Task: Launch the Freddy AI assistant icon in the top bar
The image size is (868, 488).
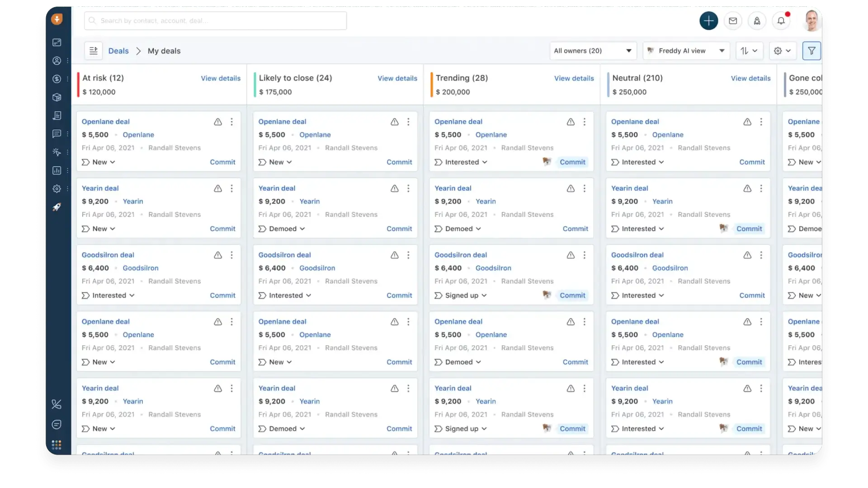Action: click(x=757, y=21)
